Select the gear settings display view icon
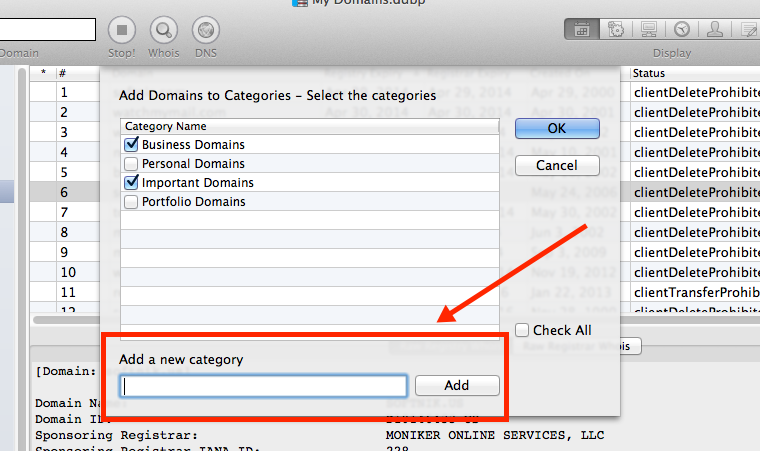Image resolution: width=760 pixels, height=451 pixels. [616, 29]
